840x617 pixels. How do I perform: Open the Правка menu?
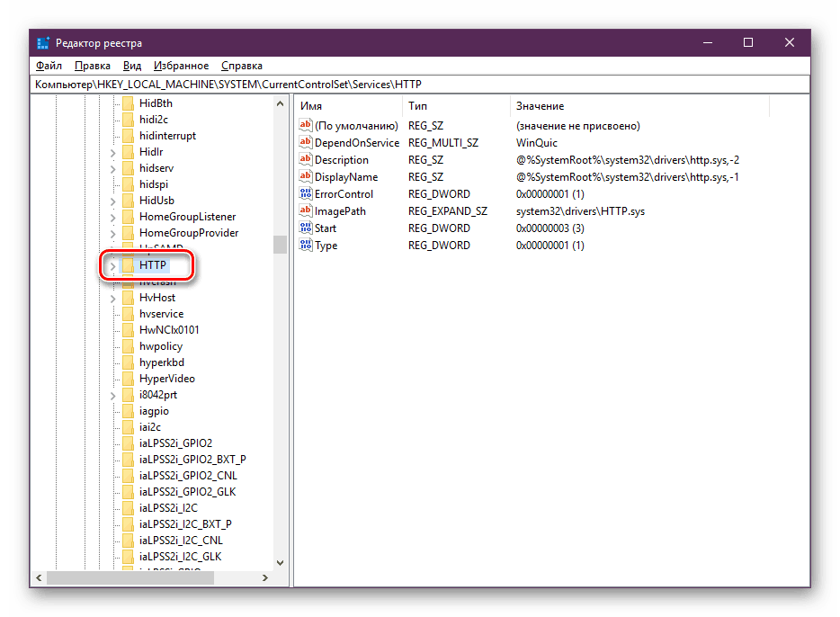pyautogui.click(x=92, y=66)
